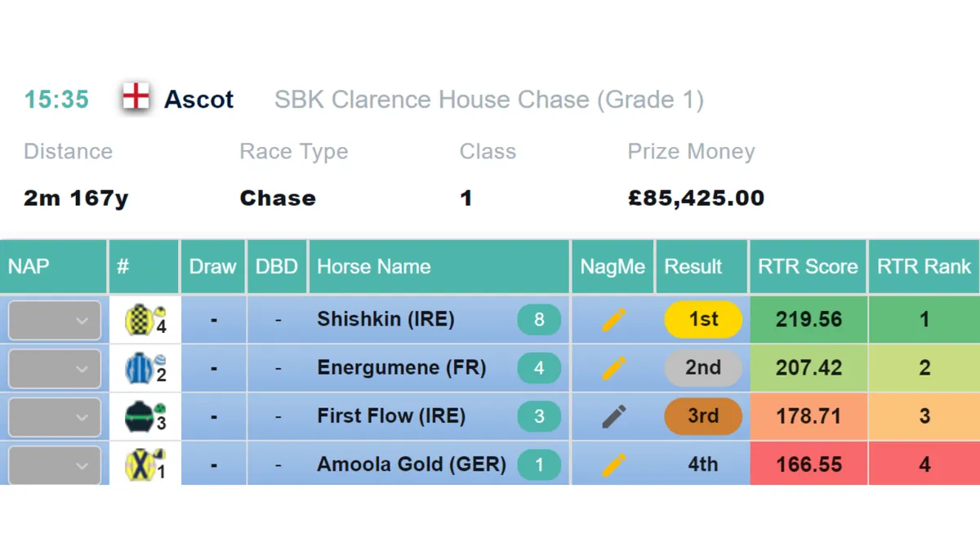Sort by the DBD column header

(277, 266)
